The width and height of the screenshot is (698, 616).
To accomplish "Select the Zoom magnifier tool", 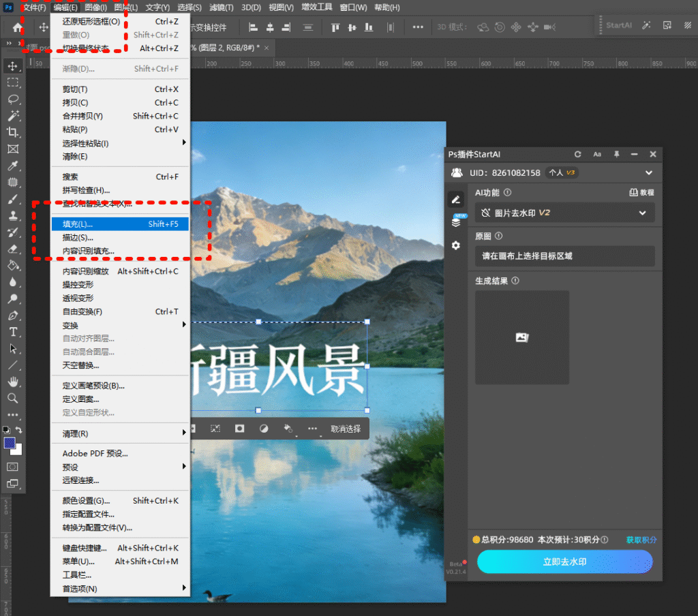I will pyautogui.click(x=13, y=398).
